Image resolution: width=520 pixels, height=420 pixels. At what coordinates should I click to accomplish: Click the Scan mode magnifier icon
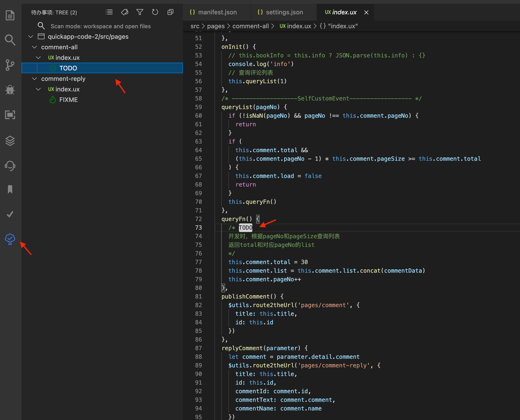pyautogui.click(x=41, y=26)
